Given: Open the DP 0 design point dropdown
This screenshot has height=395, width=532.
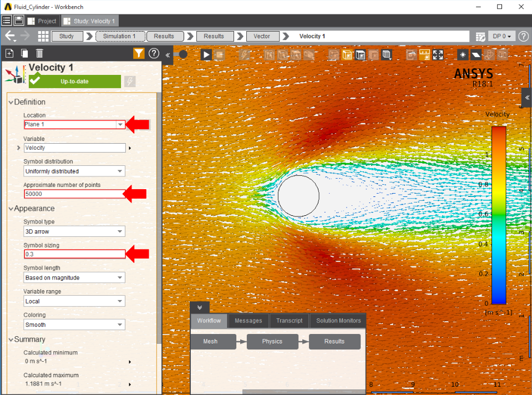Looking at the screenshot, I should point(502,36).
